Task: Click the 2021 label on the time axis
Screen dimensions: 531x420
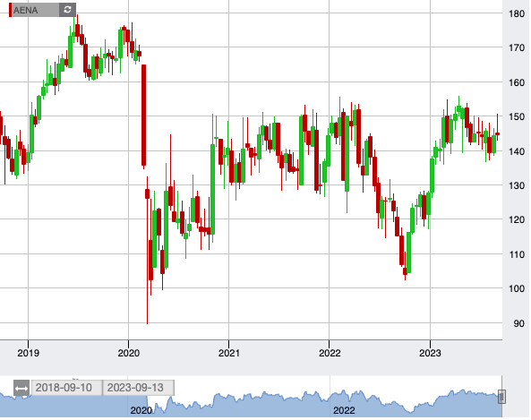Action: click(228, 353)
